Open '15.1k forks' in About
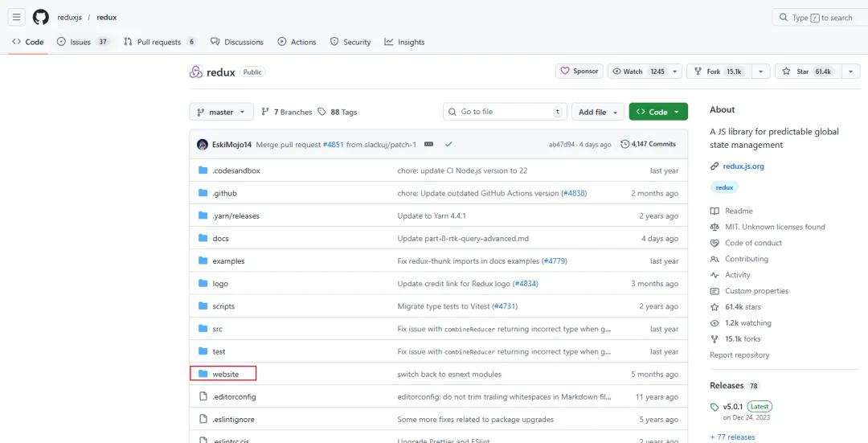This screenshot has height=443, width=868. [743, 339]
